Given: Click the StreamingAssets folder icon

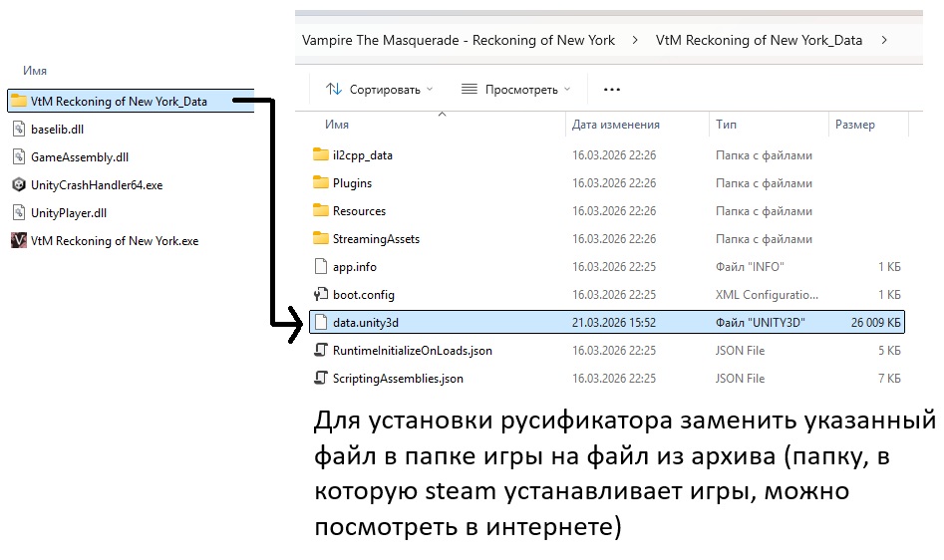Looking at the screenshot, I should point(320,239).
